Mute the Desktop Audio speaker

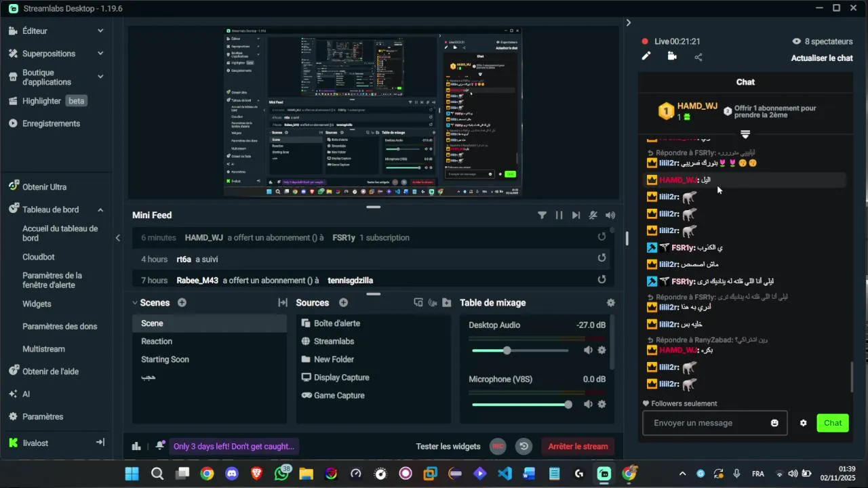point(588,350)
